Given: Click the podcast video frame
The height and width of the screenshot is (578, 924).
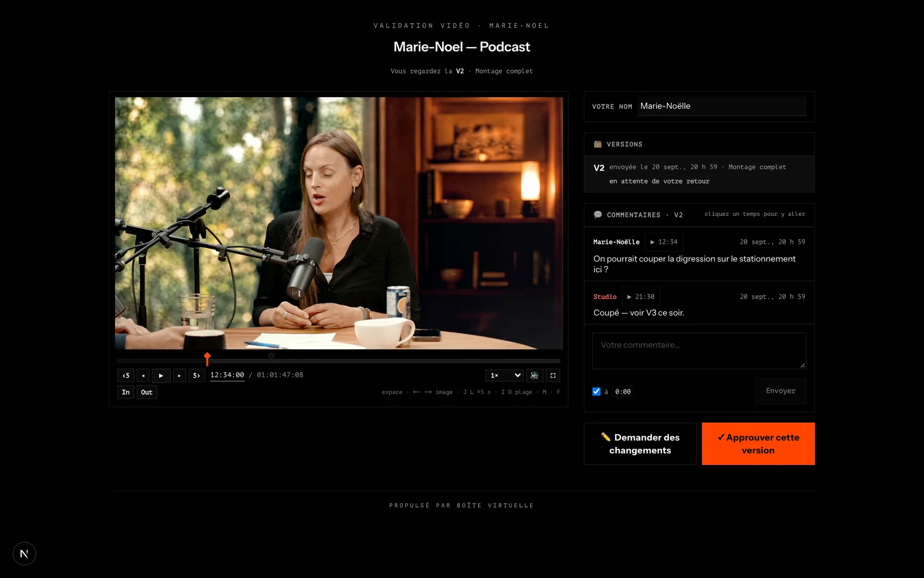Looking at the screenshot, I should [339, 223].
